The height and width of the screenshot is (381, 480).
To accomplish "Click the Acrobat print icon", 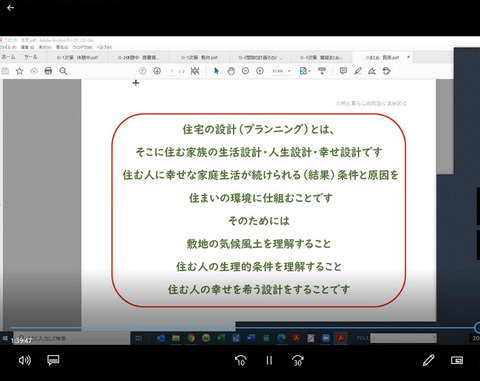I will (48, 71).
